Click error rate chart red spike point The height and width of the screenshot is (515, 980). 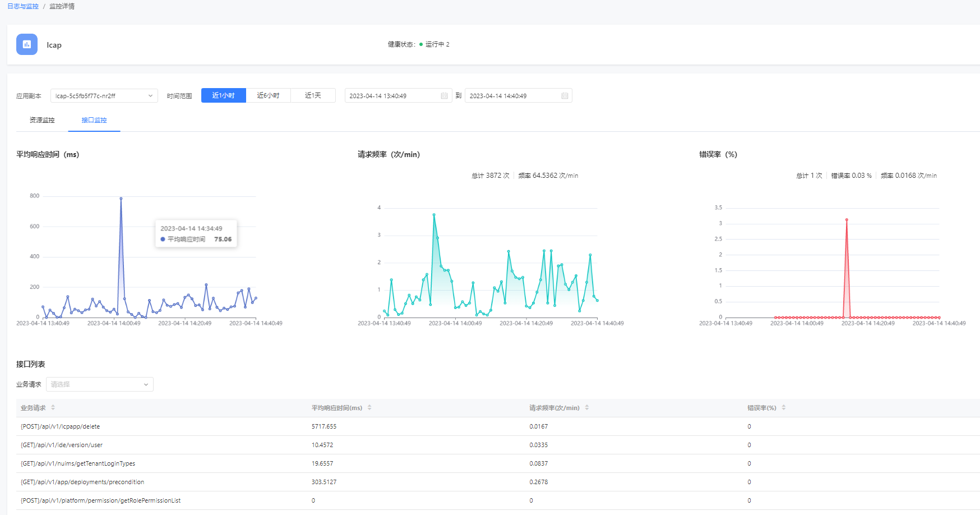[x=847, y=219]
